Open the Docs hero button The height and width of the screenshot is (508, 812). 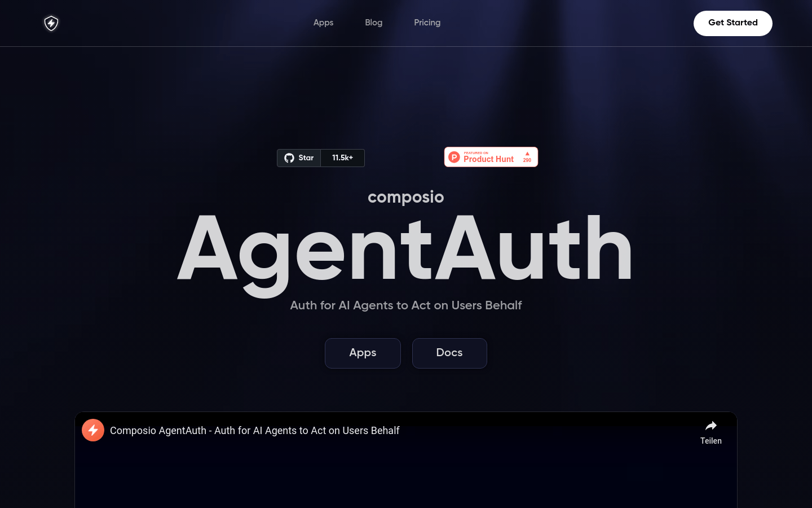(449, 353)
